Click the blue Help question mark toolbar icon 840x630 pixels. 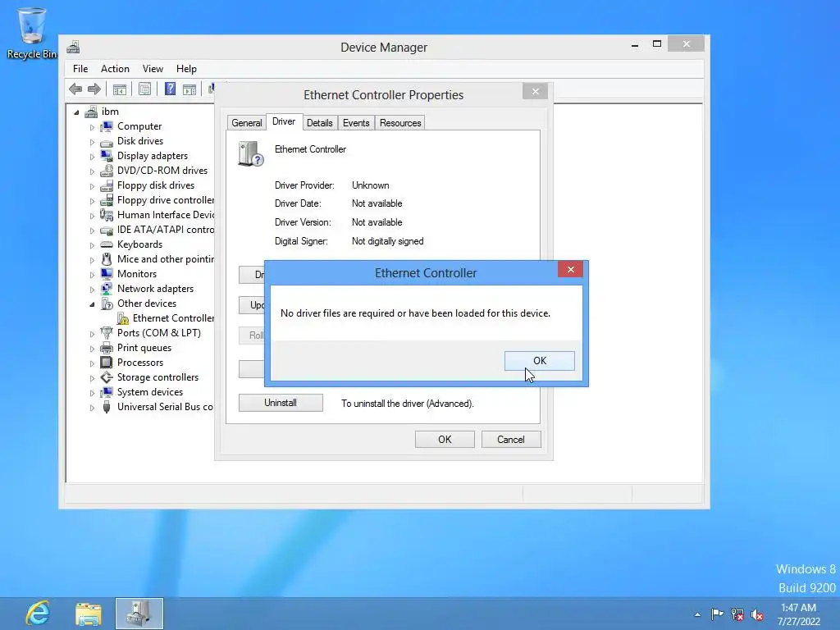(x=170, y=89)
